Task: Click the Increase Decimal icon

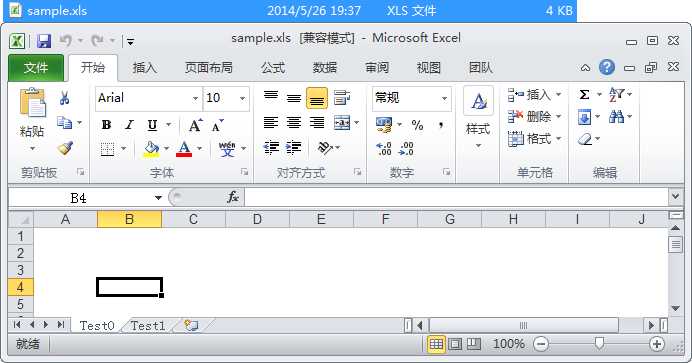Action: coord(384,149)
